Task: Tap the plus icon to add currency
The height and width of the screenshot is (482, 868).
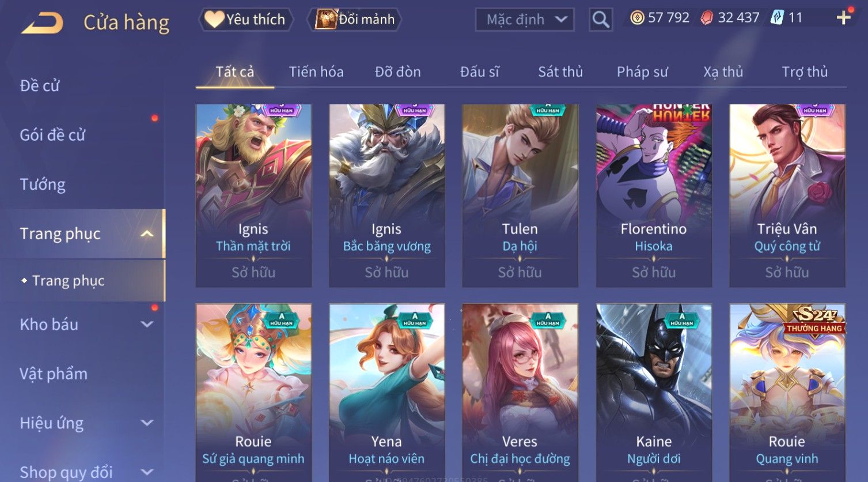Action: (x=843, y=18)
